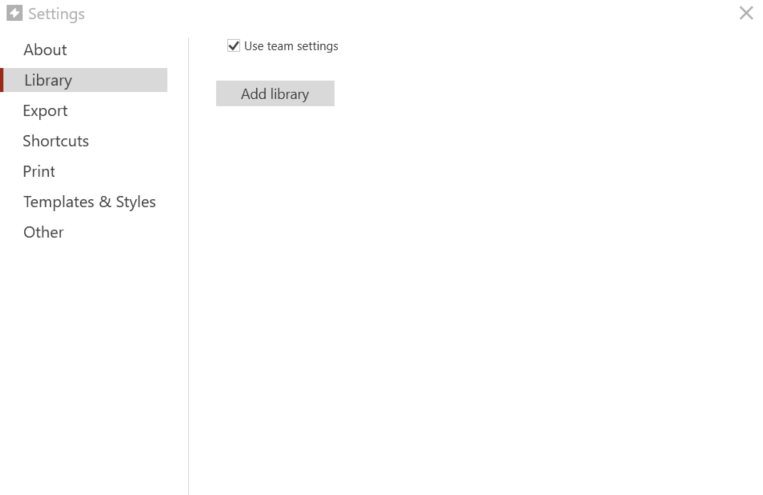
Task: Select the Library section in sidebar
Action: pyautogui.click(x=84, y=80)
